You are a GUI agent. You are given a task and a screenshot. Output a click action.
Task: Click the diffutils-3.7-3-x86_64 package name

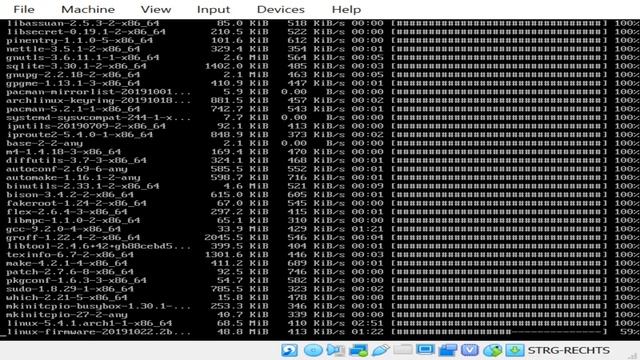pos(76,160)
